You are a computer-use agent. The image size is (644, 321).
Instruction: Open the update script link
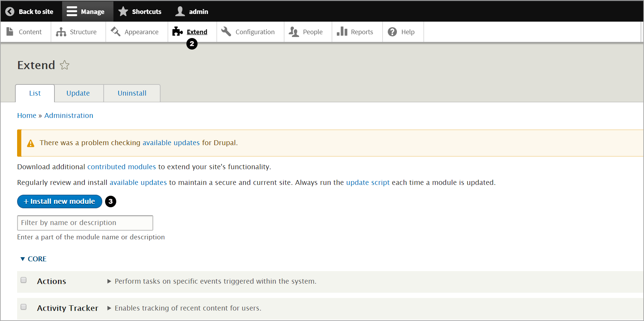[368, 182]
